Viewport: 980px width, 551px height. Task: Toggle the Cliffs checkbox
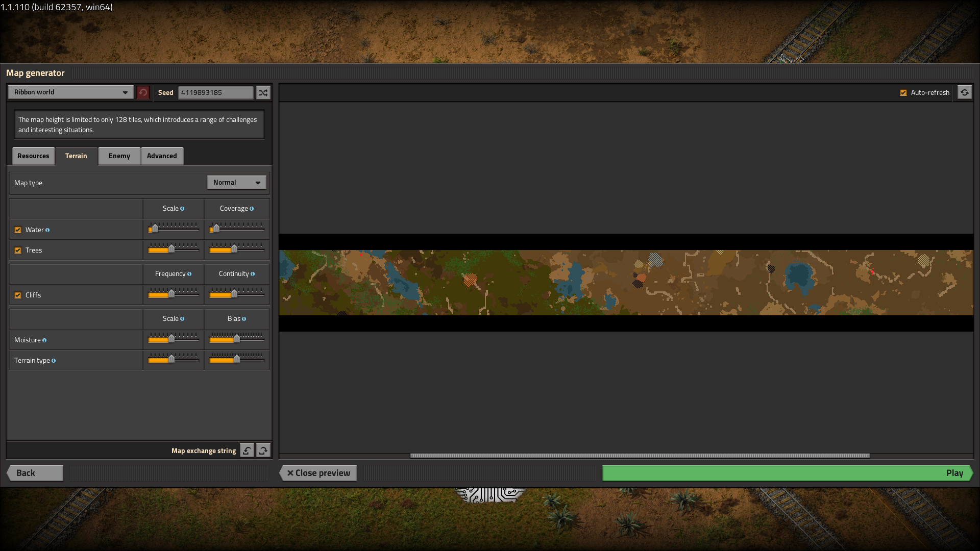18,295
